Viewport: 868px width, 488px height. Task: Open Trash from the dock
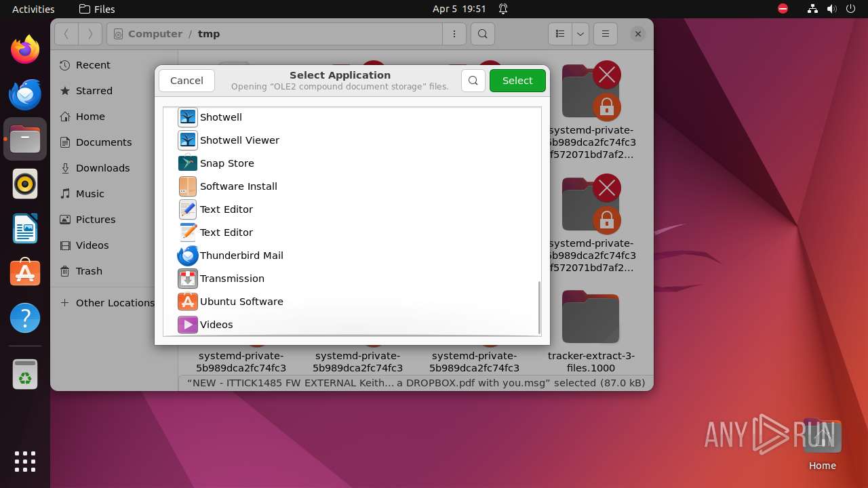pos(25,374)
